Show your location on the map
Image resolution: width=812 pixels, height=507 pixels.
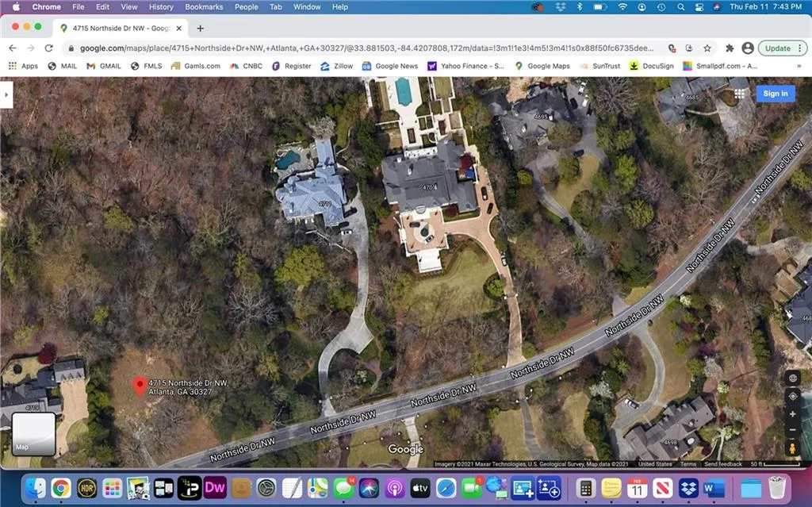(793, 396)
